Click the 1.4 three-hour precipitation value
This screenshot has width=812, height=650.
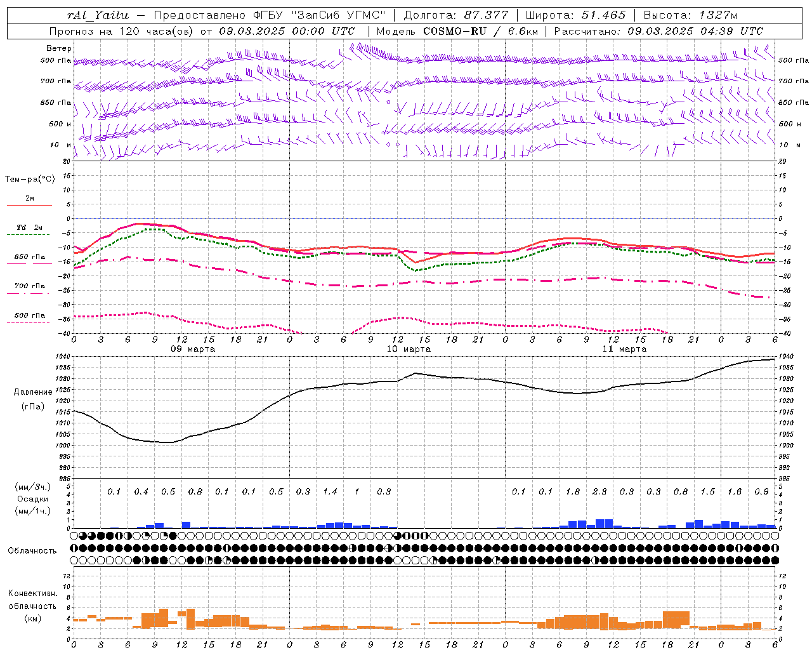[x=330, y=492]
